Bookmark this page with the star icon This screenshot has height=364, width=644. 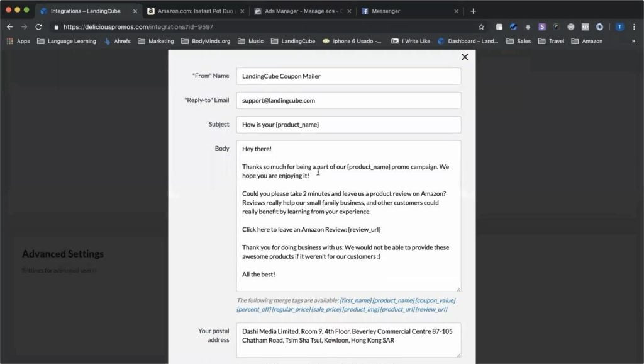click(481, 26)
